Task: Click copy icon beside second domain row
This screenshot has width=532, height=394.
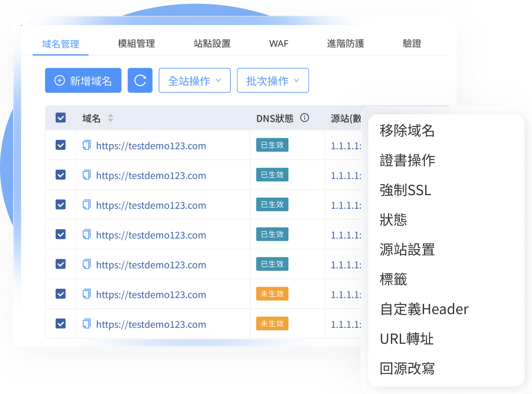Action: pos(87,175)
